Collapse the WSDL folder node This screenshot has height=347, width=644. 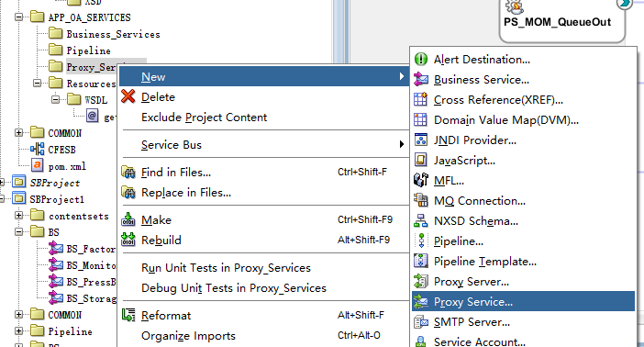56,99
